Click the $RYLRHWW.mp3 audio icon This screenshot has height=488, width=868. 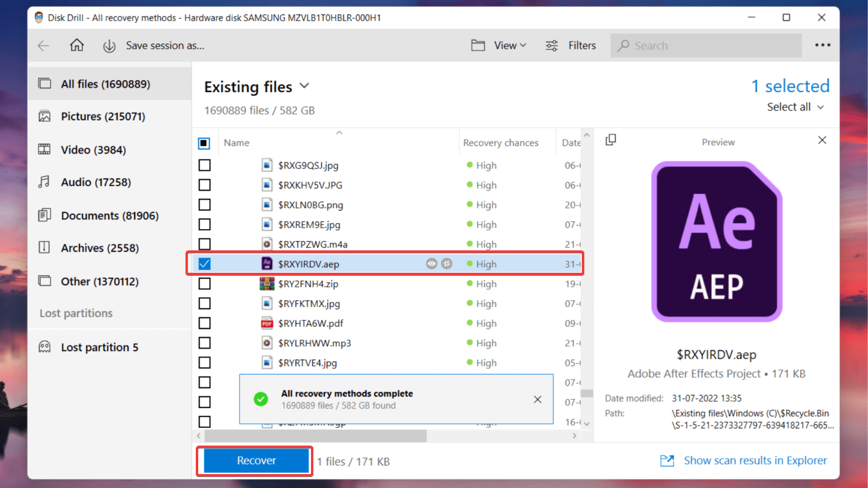(x=267, y=343)
